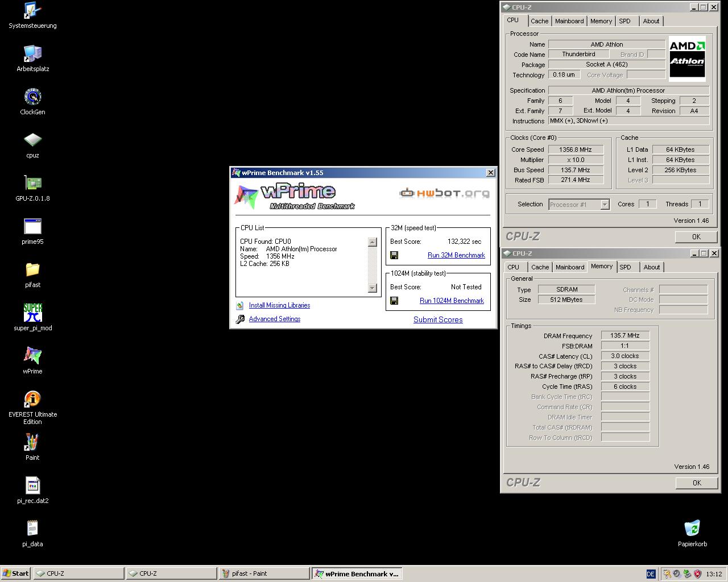This screenshot has height=582, width=728.
Task: Click CPU List scrollbar down arrow
Action: point(373,288)
